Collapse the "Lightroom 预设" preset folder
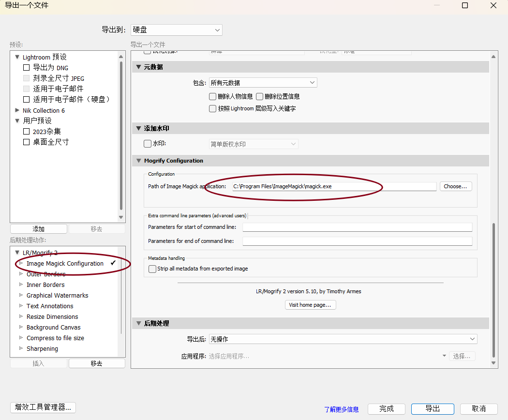 coord(17,57)
